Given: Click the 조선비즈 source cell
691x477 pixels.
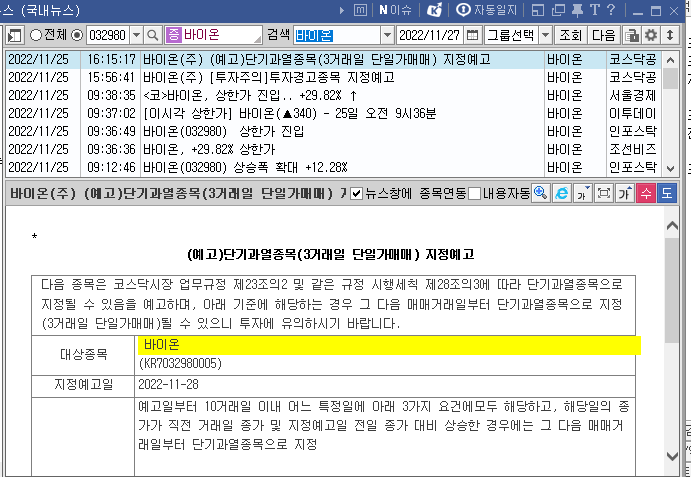Looking at the screenshot, I should click(633, 149).
